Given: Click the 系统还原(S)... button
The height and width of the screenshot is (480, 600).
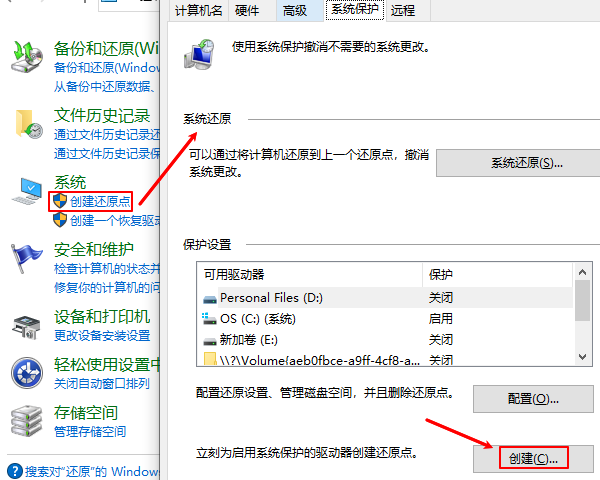Looking at the screenshot, I should (527, 163).
